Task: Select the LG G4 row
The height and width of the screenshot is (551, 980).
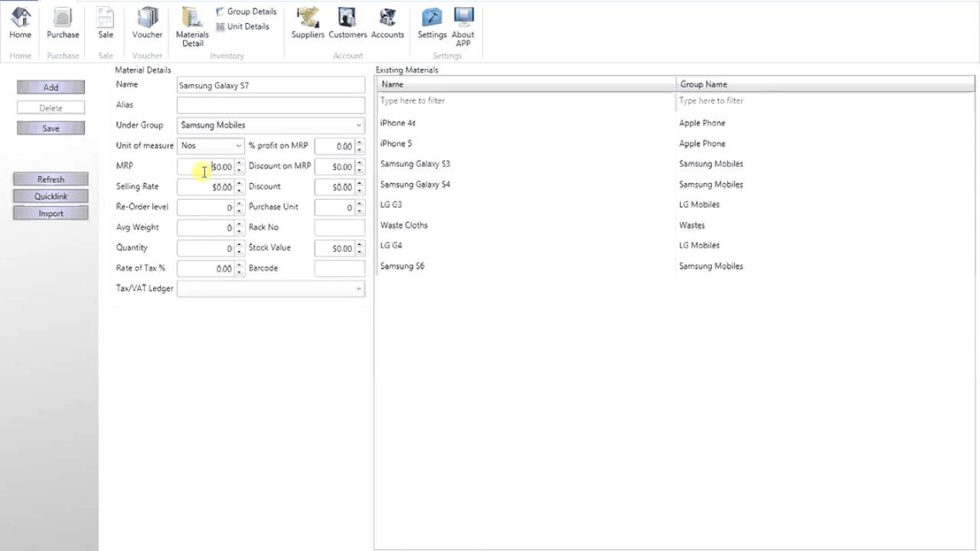Action: pos(675,246)
